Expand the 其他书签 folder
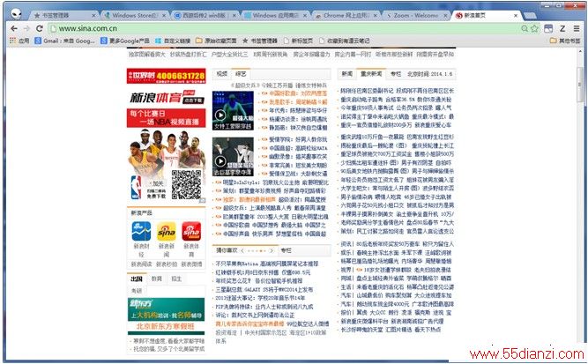588x364 pixels. 565,41
